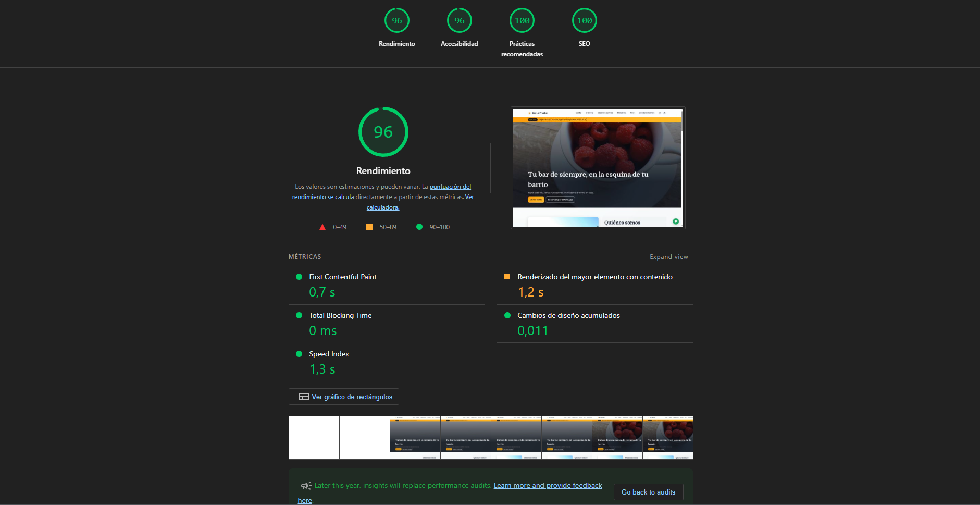Image resolution: width=980 pixels, height=505 pixels.
Task: Click the first blank filmstrip frame
Action: [314, 438]
